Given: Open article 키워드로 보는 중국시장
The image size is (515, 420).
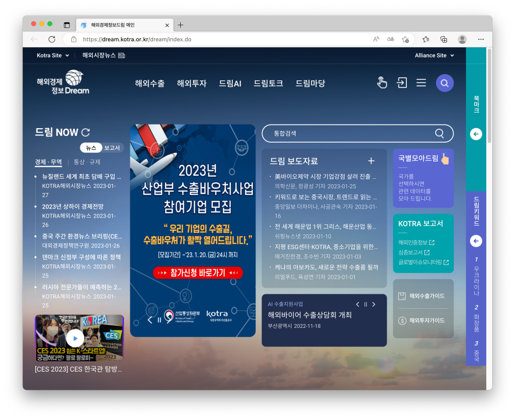Looking at the screenshot, I should point(325,197).
